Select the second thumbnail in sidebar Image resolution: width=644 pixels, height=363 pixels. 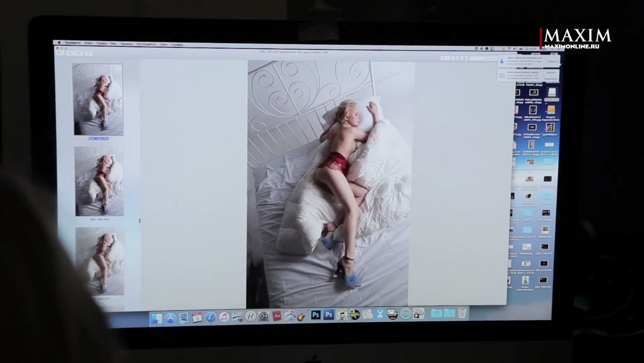pos(99,181)
